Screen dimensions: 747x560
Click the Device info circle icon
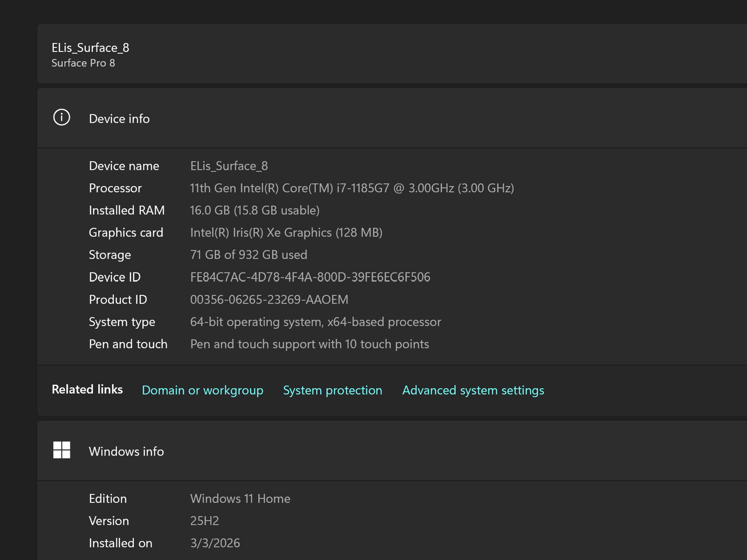(62, 117)
